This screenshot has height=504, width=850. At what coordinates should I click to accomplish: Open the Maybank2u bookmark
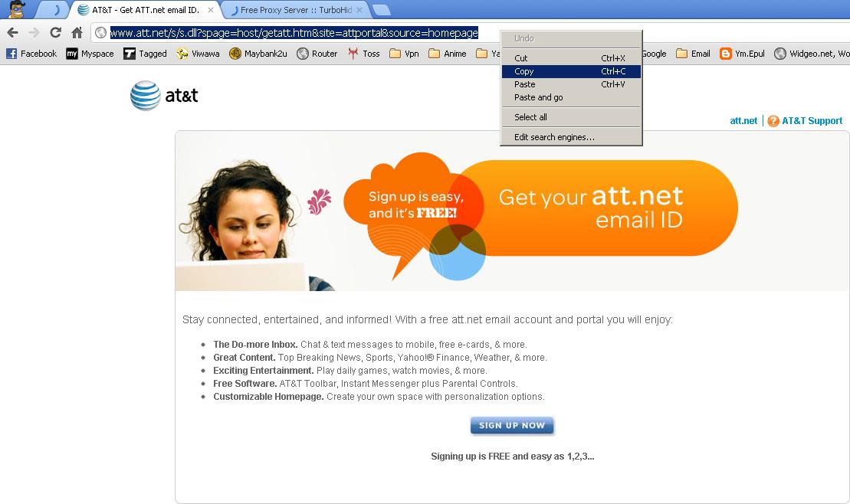258,54
